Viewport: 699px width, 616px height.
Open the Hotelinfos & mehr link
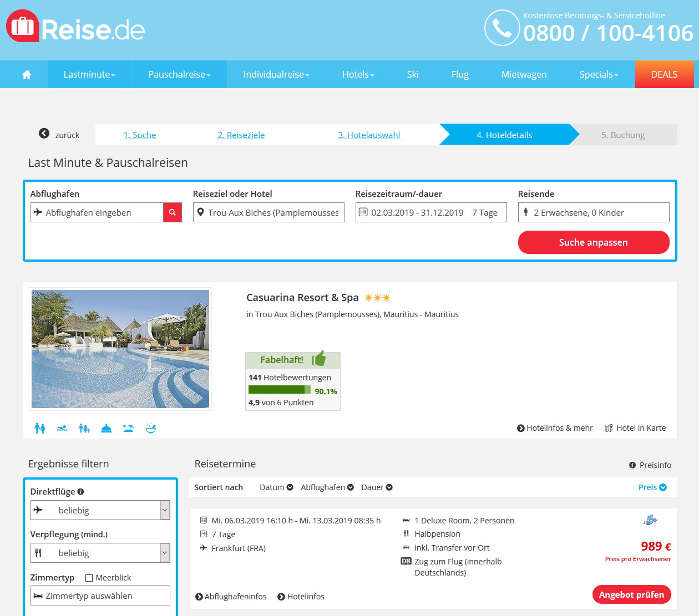point(555,428)
